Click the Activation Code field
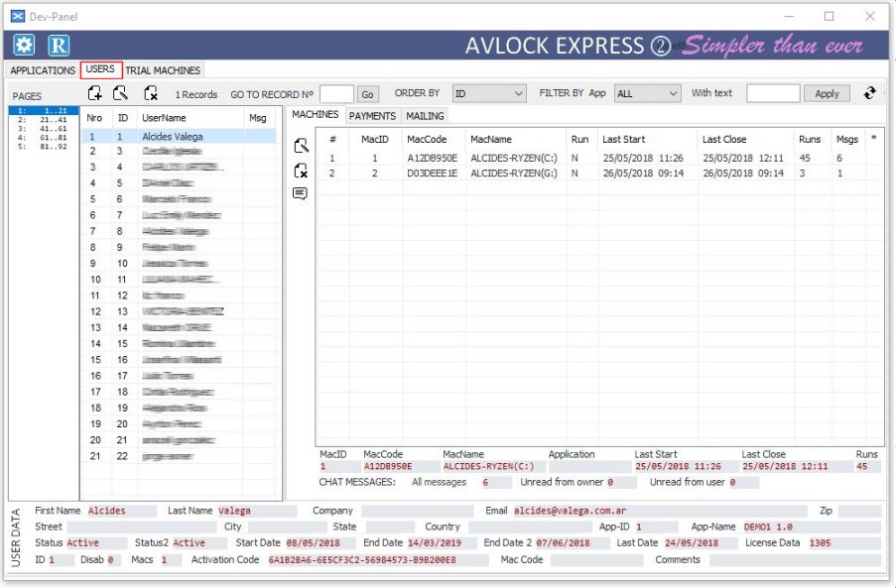Viewport: 896px width, 588px height. click(378, 560)
